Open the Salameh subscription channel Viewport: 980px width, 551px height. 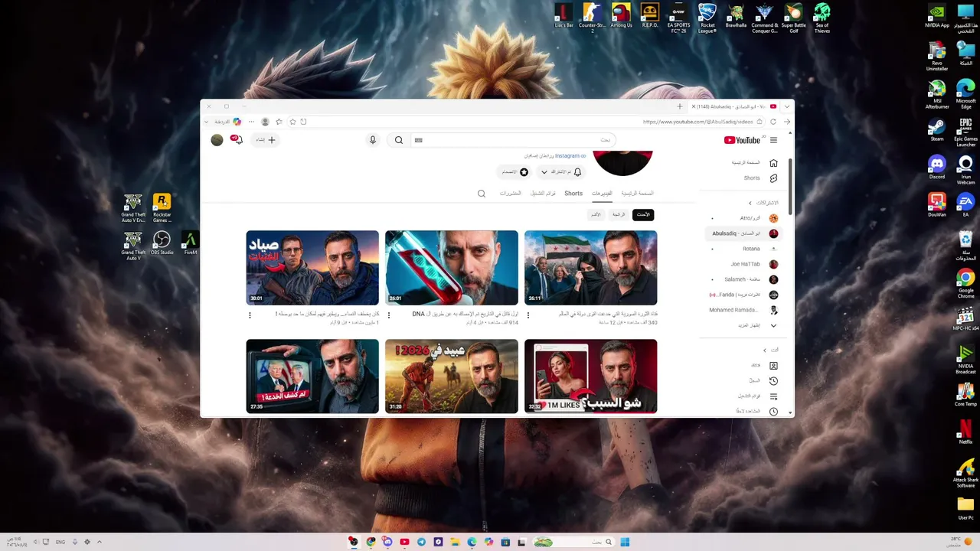tap(743, 279)
